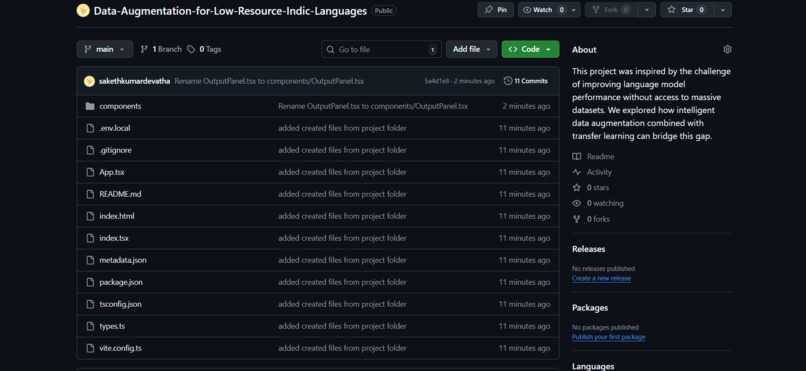Open sakethkumardevatha's profile link

(134, 81)
